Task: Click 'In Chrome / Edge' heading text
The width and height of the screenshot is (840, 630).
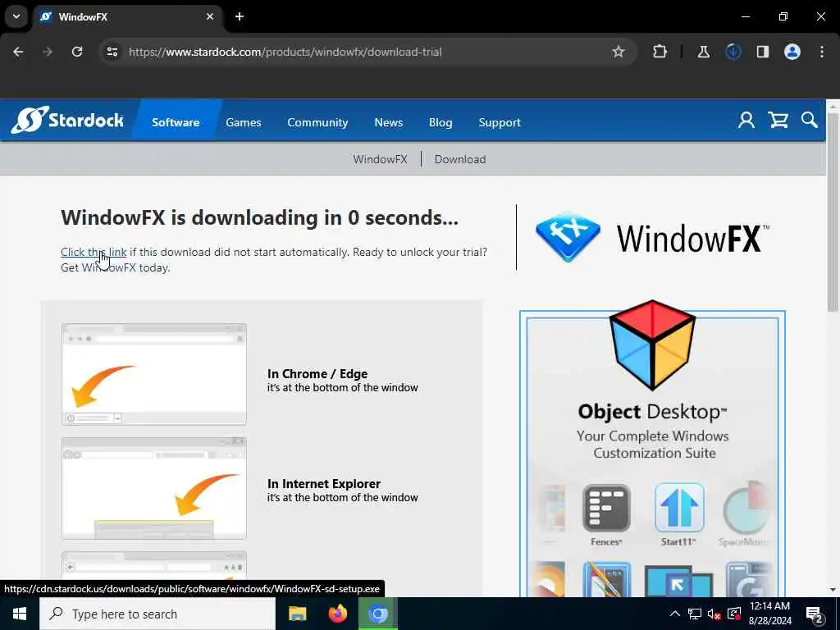Action: [317, 373]
